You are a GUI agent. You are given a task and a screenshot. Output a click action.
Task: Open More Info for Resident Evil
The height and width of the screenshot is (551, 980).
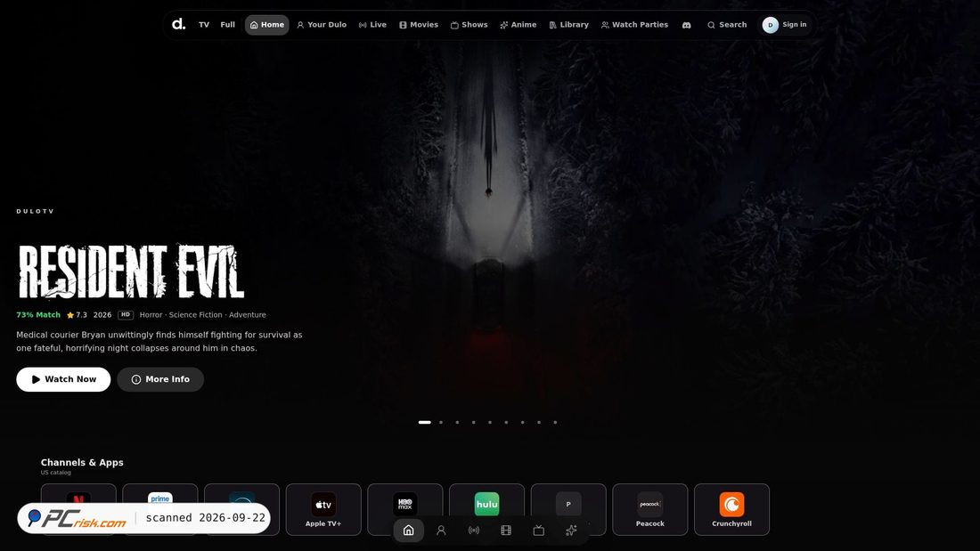(160, 379)
